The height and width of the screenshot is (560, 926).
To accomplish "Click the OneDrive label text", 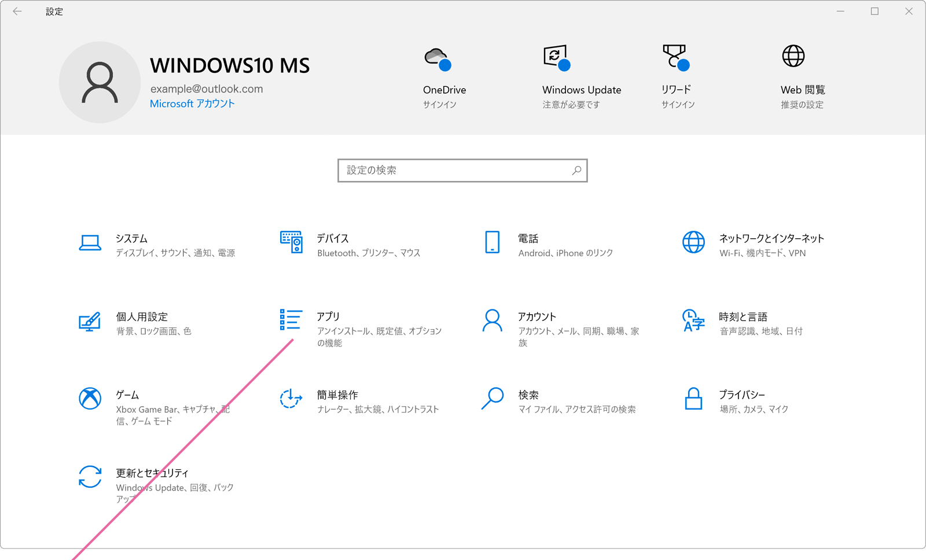I will [x=444, y=90].
